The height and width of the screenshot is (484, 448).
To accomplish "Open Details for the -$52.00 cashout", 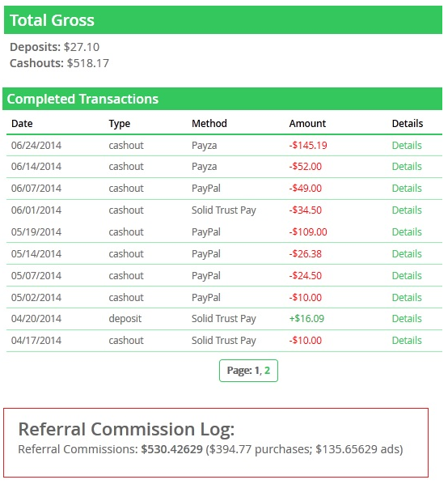I will [407, 167].
